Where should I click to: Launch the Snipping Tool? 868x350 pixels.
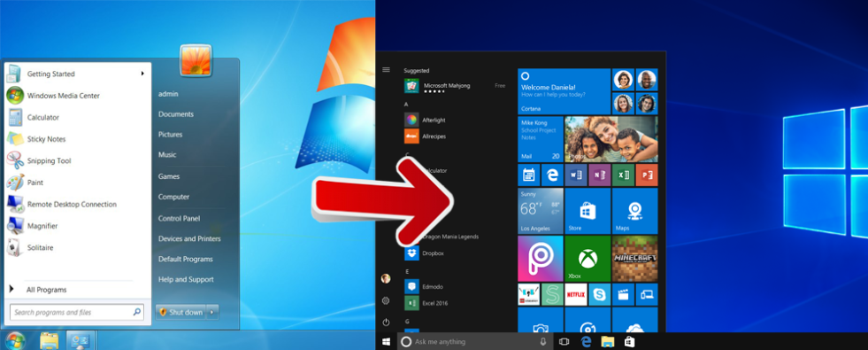click(78, 160)
